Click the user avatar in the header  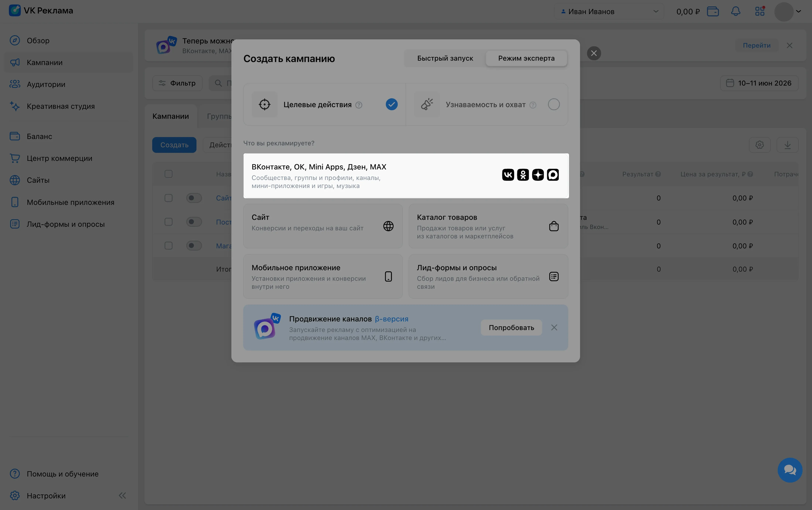784,11
